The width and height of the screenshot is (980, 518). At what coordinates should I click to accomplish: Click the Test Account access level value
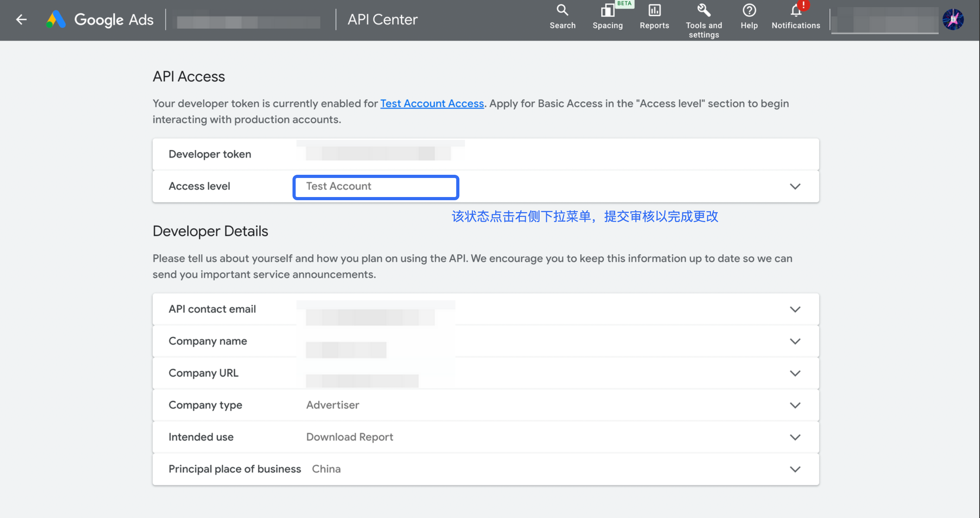click(339, 186)
